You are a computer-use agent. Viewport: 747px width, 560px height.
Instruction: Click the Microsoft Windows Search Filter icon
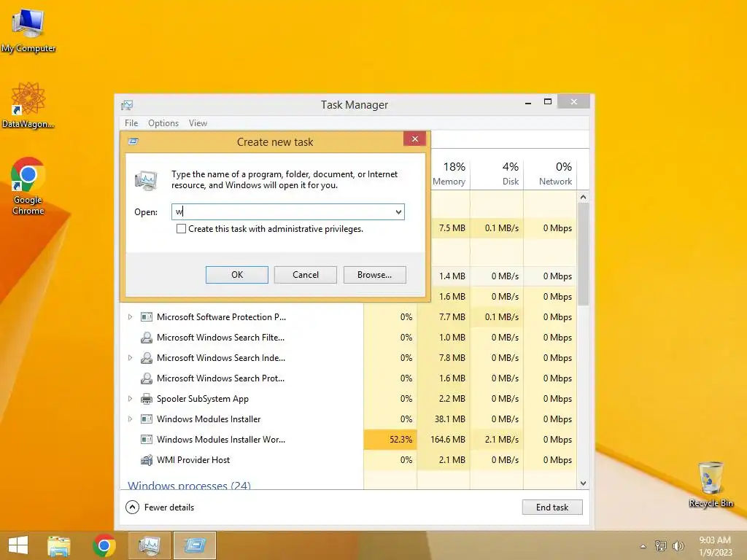(147, 338)
